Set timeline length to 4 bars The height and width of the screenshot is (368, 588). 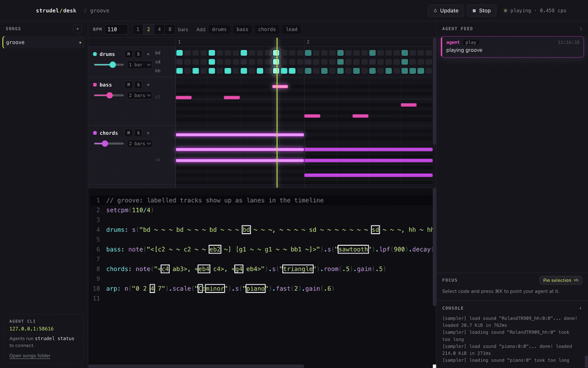click(x=159, y=29)
